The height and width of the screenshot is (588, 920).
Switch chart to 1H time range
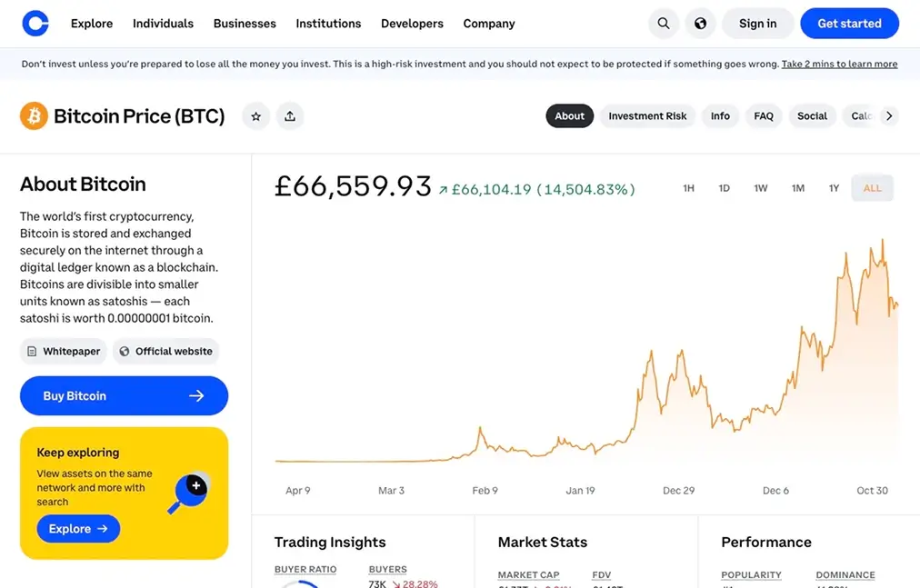[x=688, y=188]
